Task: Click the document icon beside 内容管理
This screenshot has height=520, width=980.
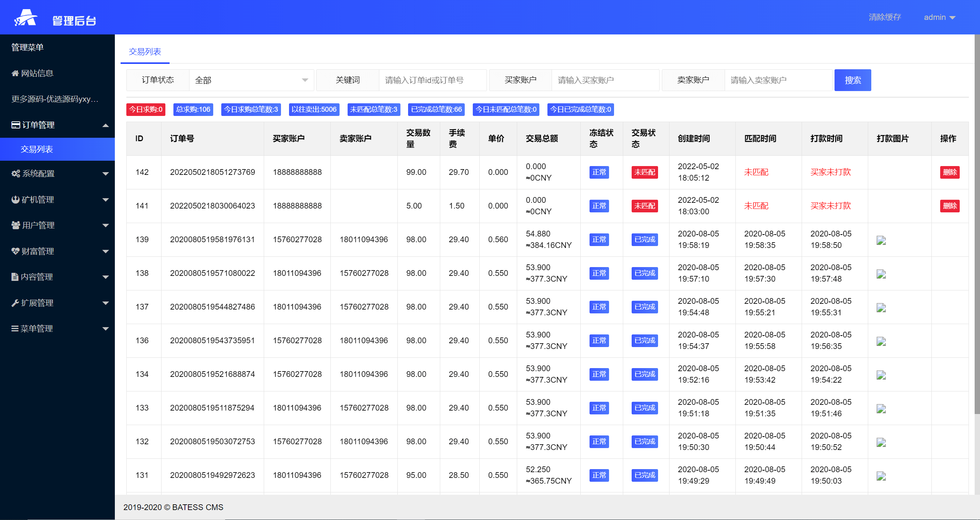Action: point(15,277)
